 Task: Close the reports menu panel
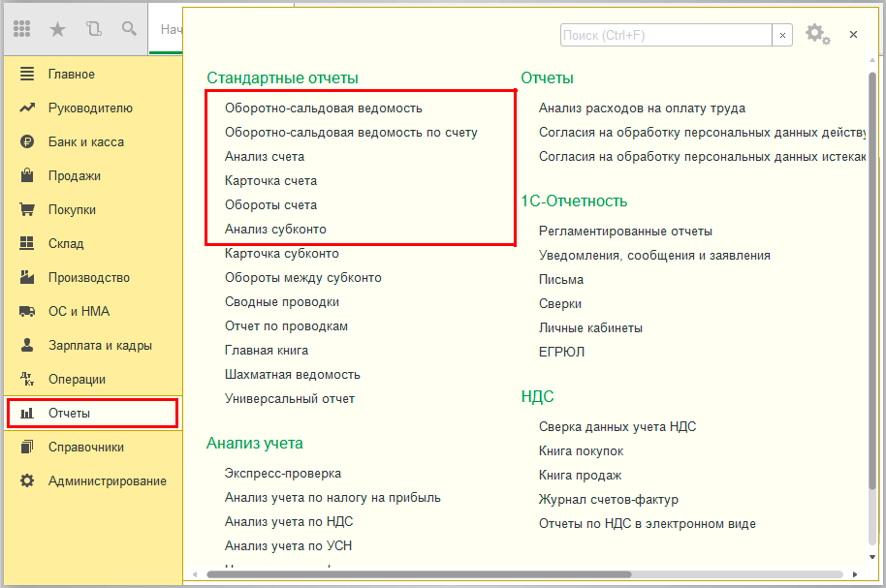click(853, 35)
